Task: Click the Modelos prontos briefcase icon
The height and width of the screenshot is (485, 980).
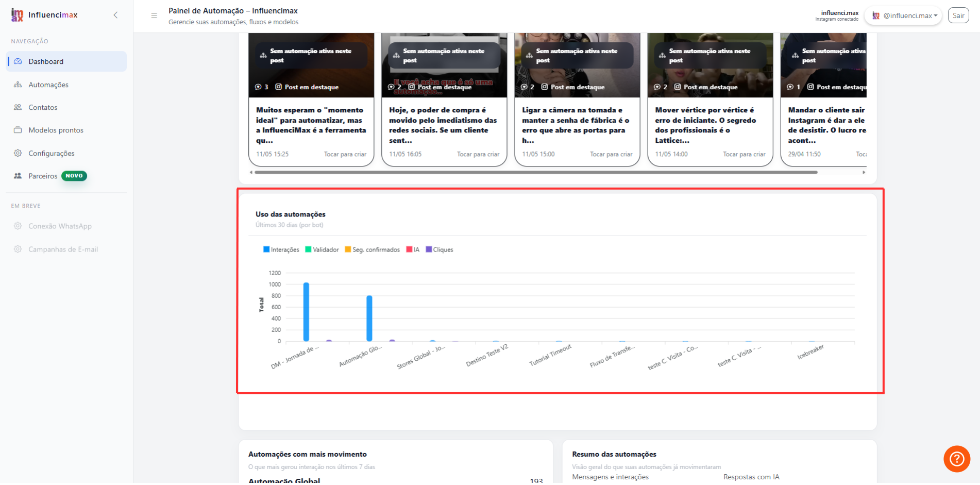Action: click(18, 130)
